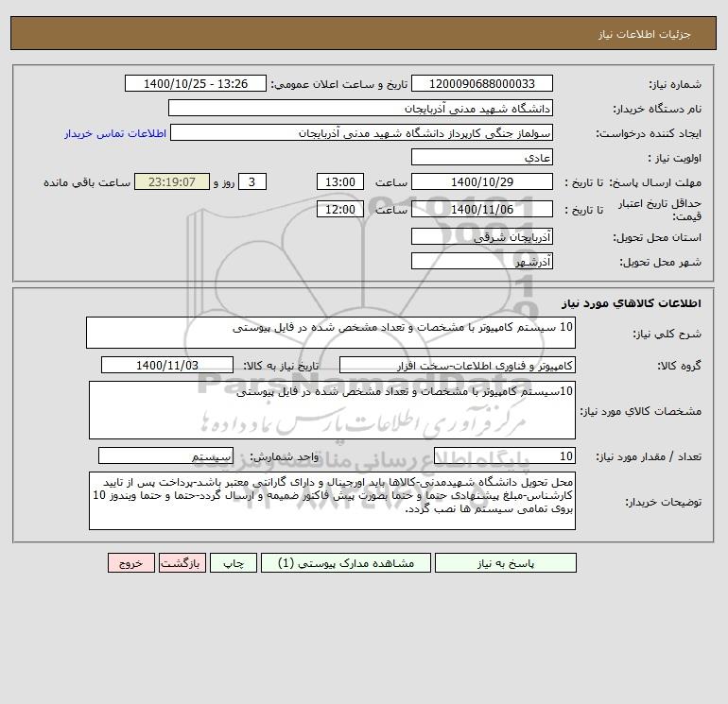Click the general description box شرح کلی نیاز
728x704 pixels.
tap(331, 333)
